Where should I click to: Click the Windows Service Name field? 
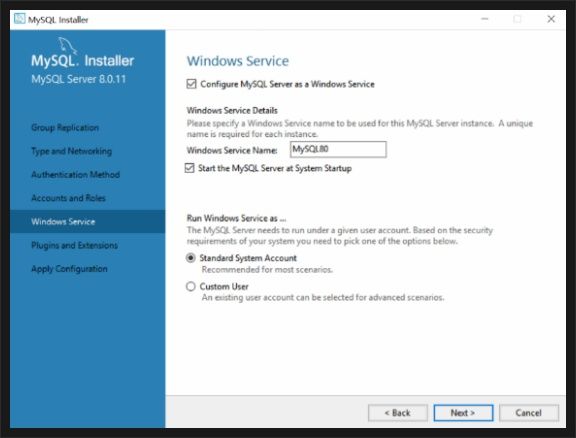(x=338, y=149)
